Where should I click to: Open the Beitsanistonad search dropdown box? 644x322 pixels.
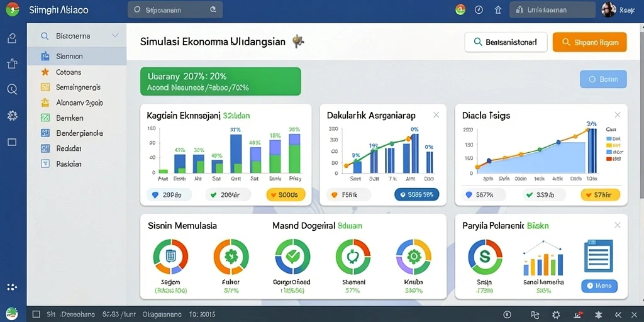click(x=506, y=42)
